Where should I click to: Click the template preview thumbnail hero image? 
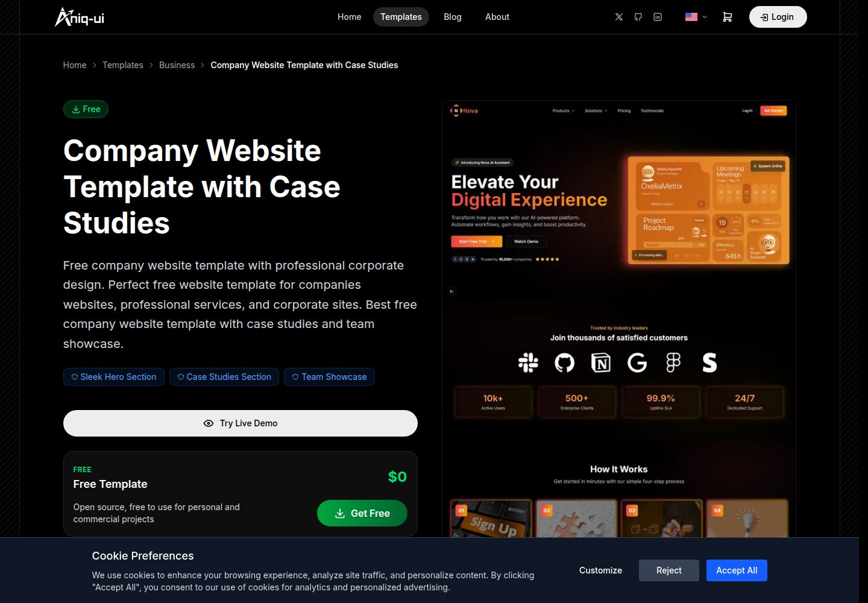click(708, 210)
